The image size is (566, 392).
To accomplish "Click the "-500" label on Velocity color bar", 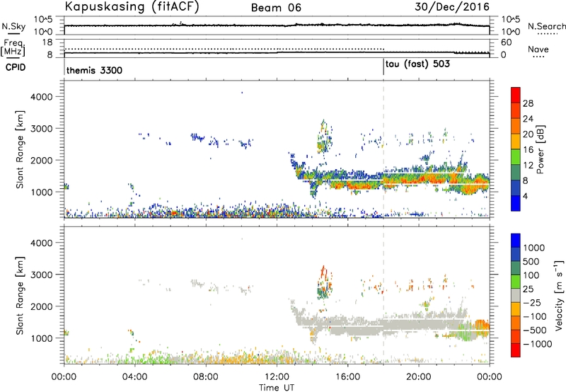I will click(535, 330).
